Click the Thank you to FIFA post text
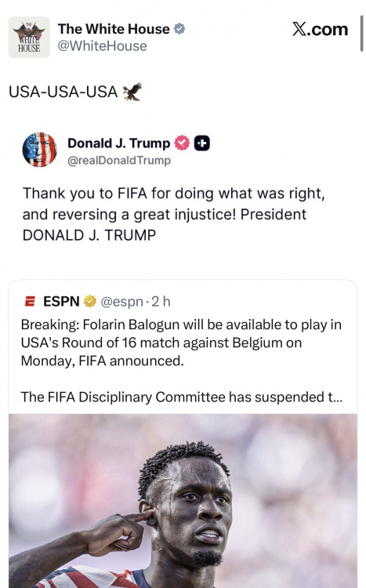This screenshot has height=588, width=366. tap(174, 214)
